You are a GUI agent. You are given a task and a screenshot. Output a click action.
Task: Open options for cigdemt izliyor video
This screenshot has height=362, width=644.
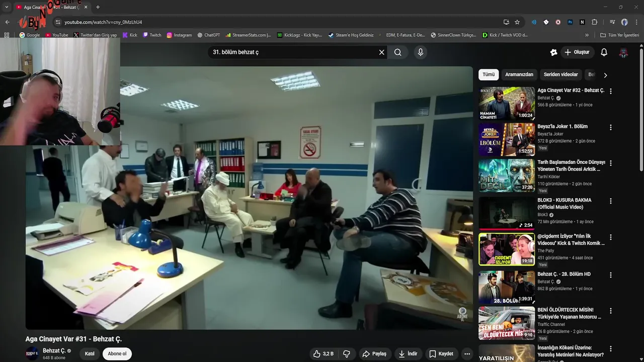coord(611,237)
